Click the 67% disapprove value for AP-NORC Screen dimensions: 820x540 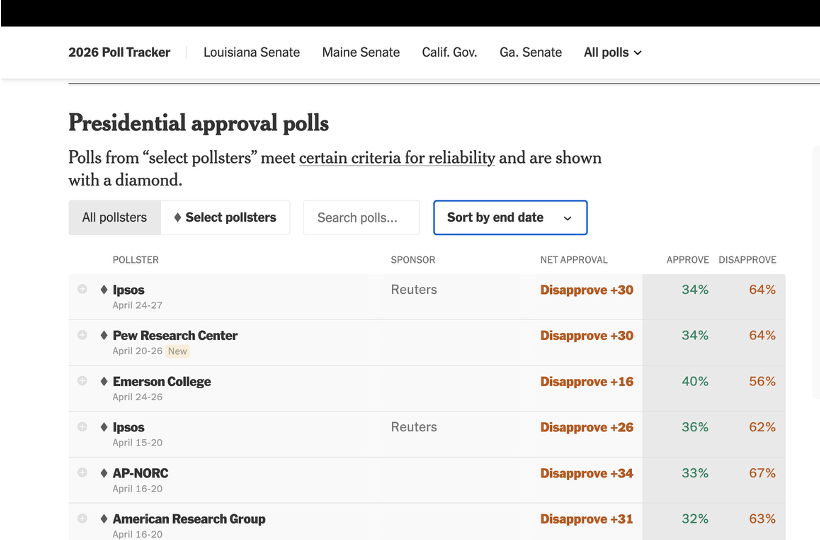click(x=762, y=473)
